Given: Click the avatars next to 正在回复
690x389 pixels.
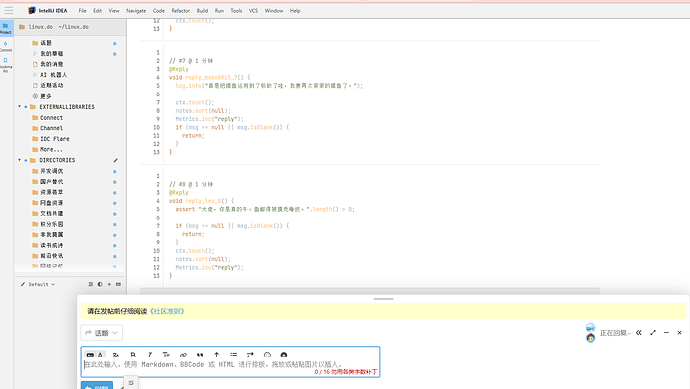Looking at the screenshot, I should point(591,333).
